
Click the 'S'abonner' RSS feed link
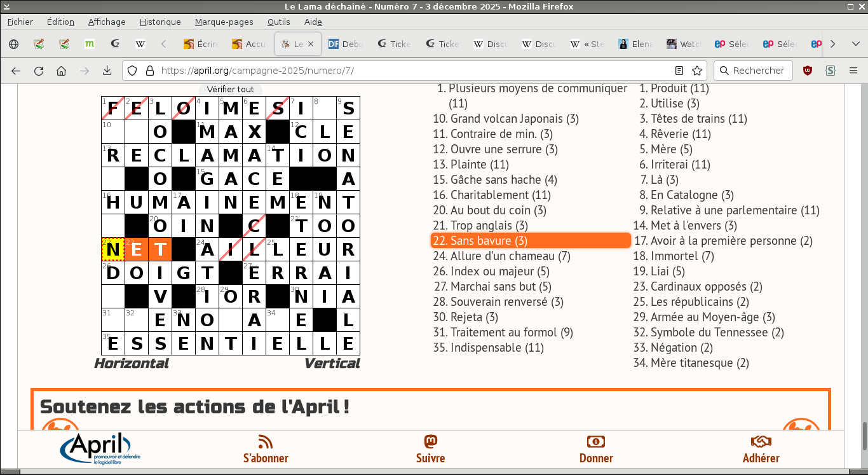pos(266,450)
